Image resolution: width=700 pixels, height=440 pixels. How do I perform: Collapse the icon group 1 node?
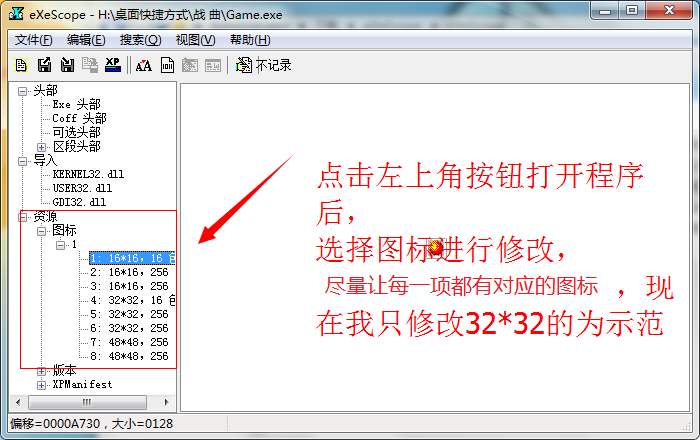point(60,245)
